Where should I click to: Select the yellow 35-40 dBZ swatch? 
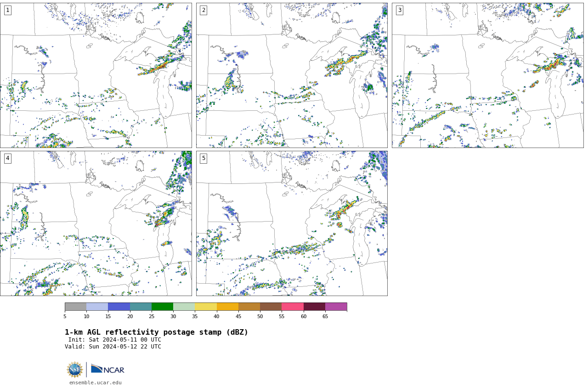[x=206, y=307]
